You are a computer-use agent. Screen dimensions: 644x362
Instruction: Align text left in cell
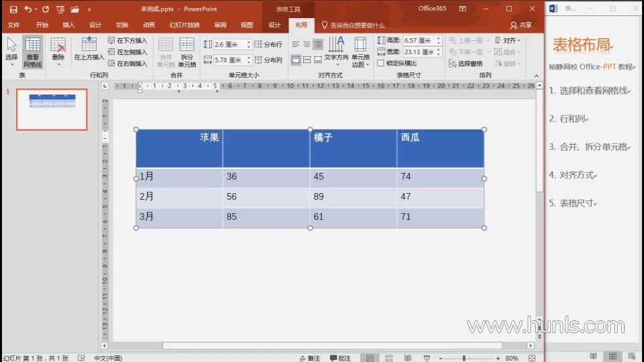(x=296, y=44)
